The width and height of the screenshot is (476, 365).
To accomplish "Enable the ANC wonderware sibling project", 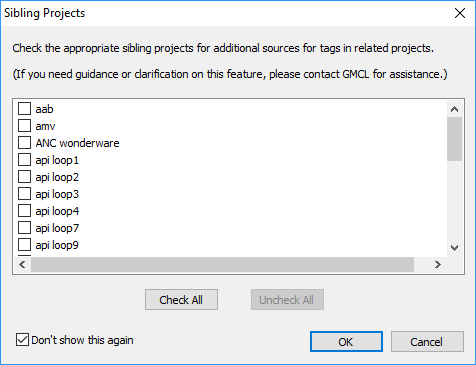I will point(24,143).
